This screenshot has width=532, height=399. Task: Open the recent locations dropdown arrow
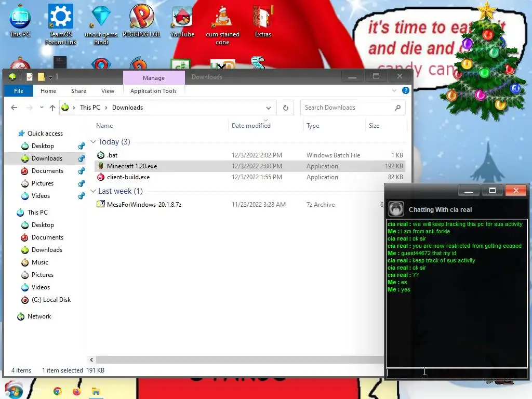[42, 108]
